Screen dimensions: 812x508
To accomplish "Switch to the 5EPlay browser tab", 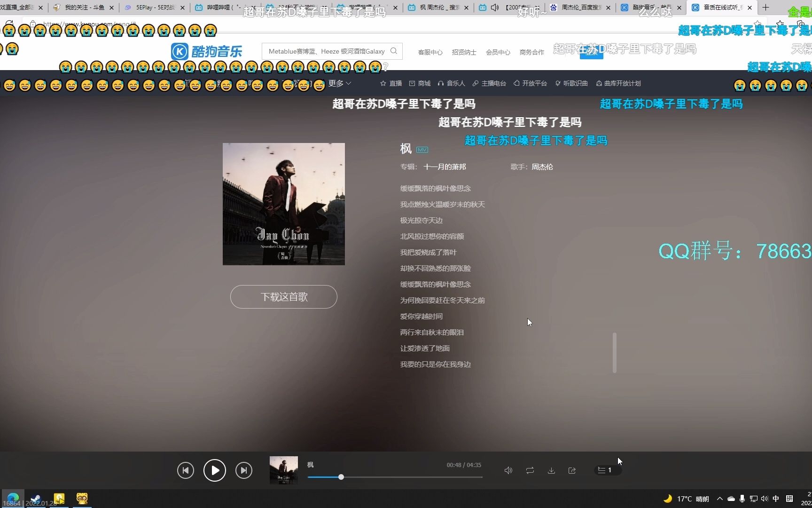I will [x=154, y=8].
